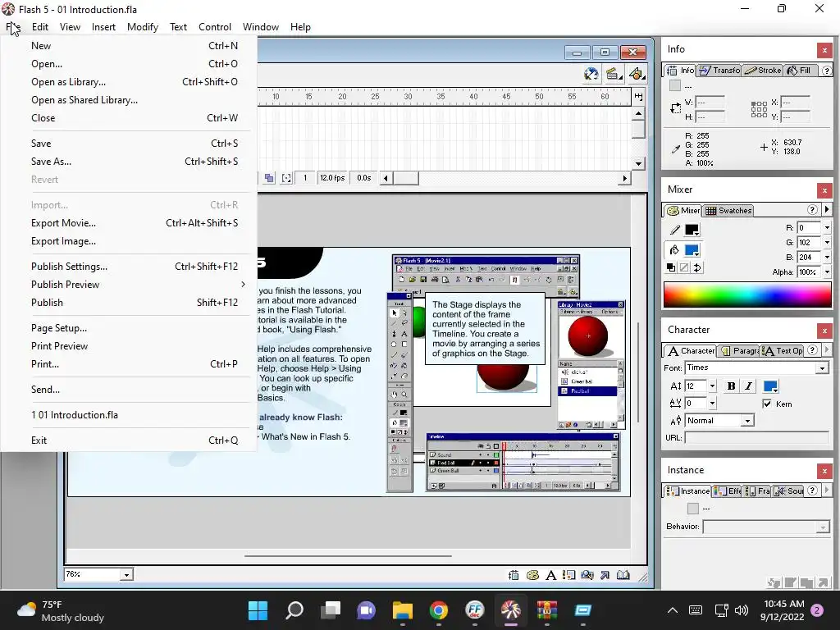The image size is (840, 630).
Task: Click the registration point grid in Info panel
Action: point(759,109)
